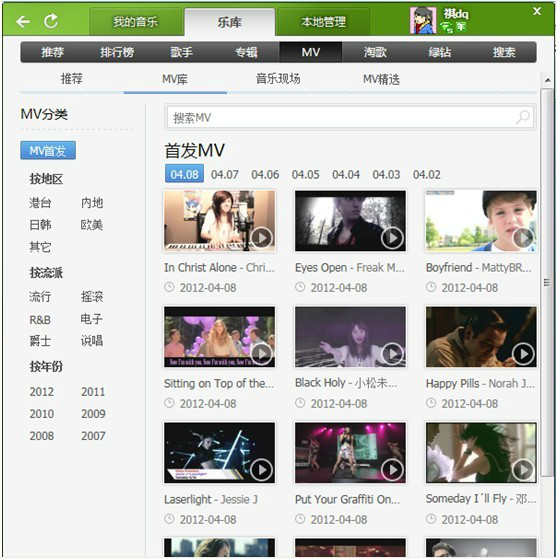The width and height of the screenshot is (557, 559).
Task: Switch to 推荐 sub-tab under MV
Action: pos(72,79)
